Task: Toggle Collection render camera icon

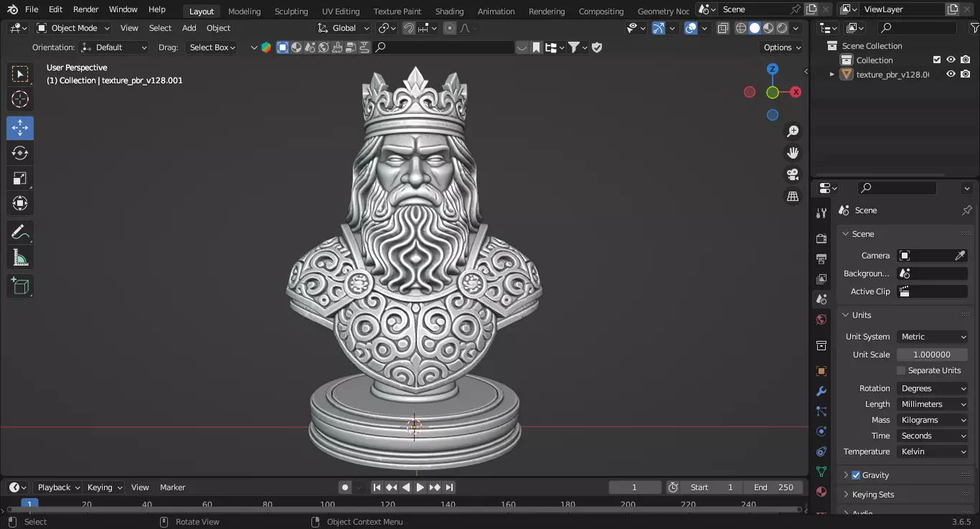Action: (966, 60)
